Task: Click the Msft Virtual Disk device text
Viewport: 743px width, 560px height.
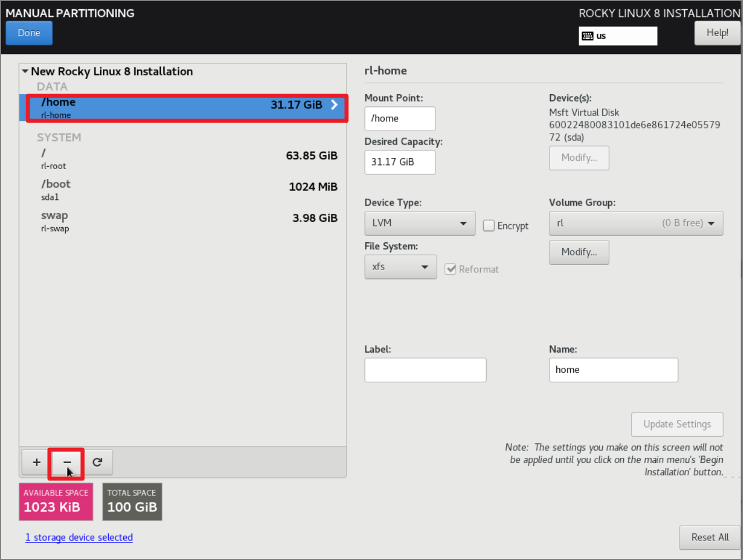Action: point(584,113)
